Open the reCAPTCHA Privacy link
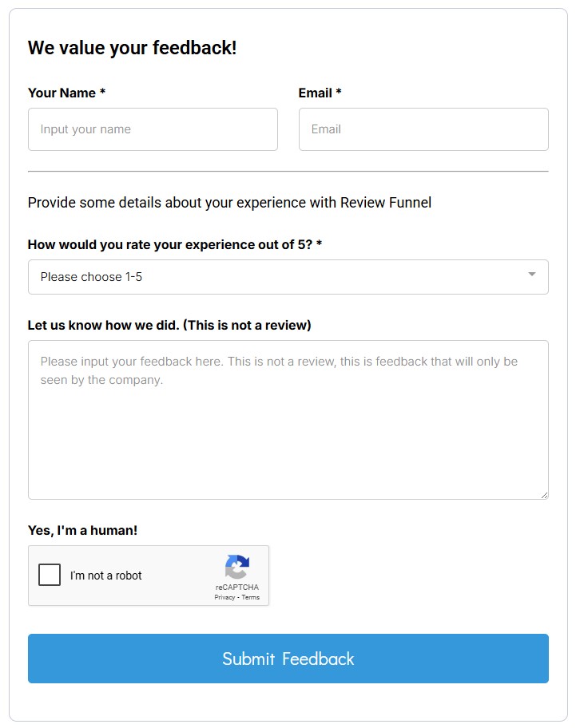The width and height of the screenshot is (576, 728). point(224,597)
